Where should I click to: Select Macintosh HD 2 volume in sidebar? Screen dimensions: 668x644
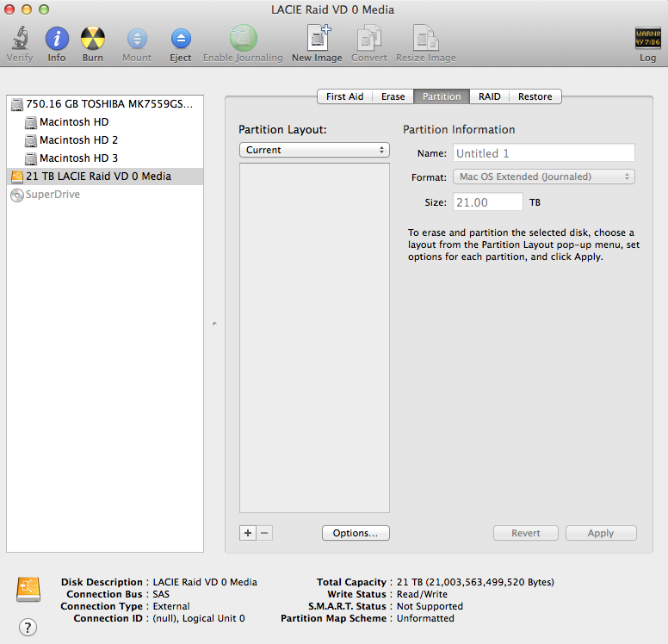click(105, 140)
